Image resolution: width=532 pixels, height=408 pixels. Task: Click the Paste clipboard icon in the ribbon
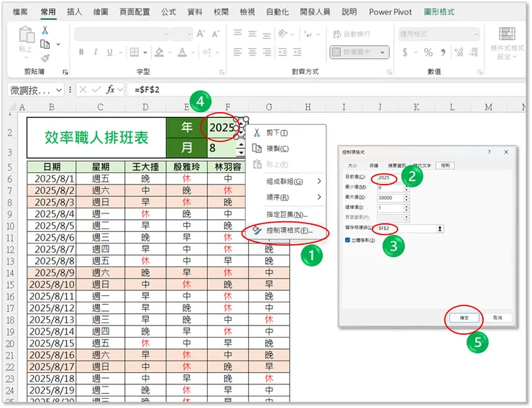(27, 34)
